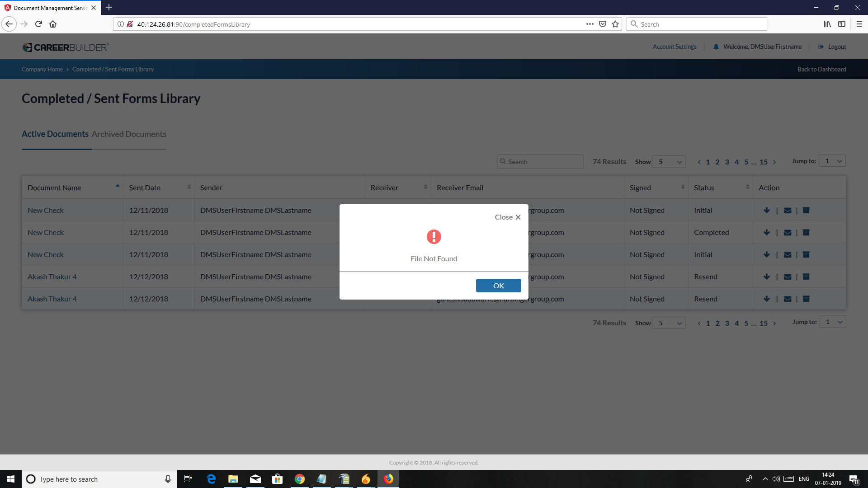Click the notification bell icon
868x488 pixels.
pos(716,47)
